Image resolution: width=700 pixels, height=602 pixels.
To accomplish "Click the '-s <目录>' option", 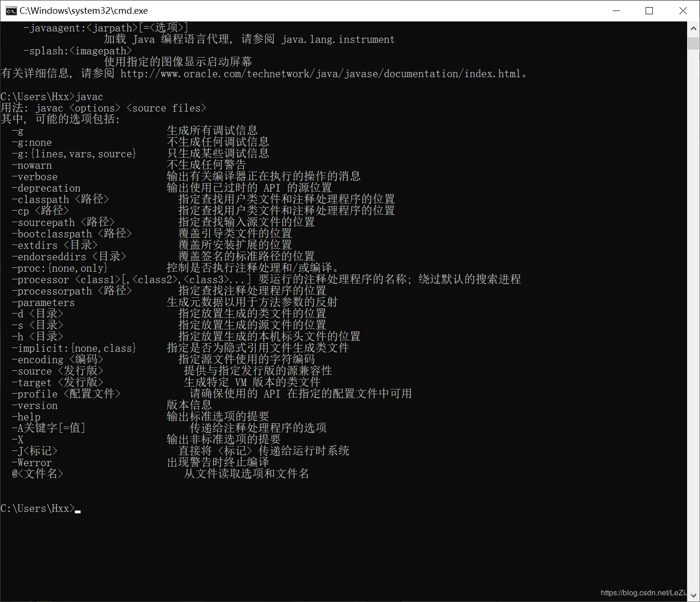I will [38, 325].
